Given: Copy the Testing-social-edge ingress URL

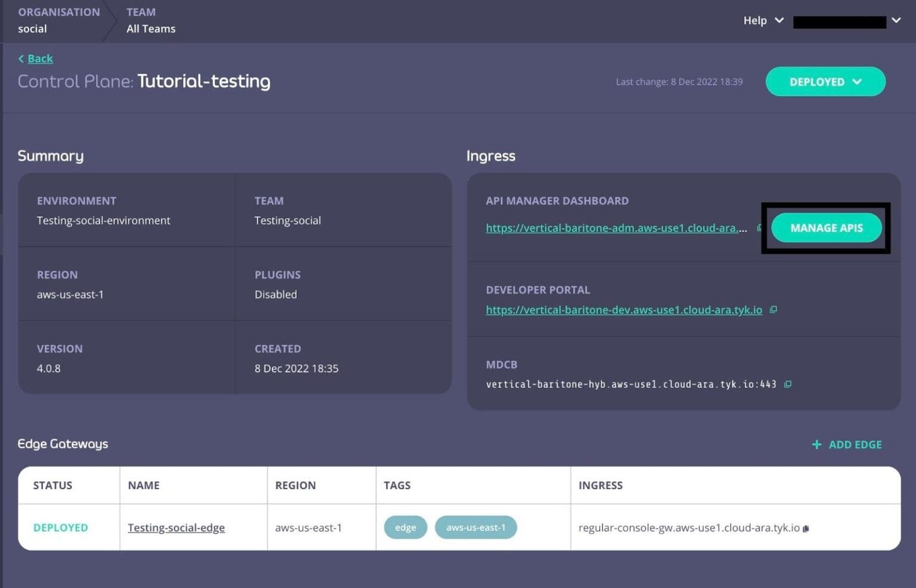Looking at the screenshot, I should [x=806, y=528].
